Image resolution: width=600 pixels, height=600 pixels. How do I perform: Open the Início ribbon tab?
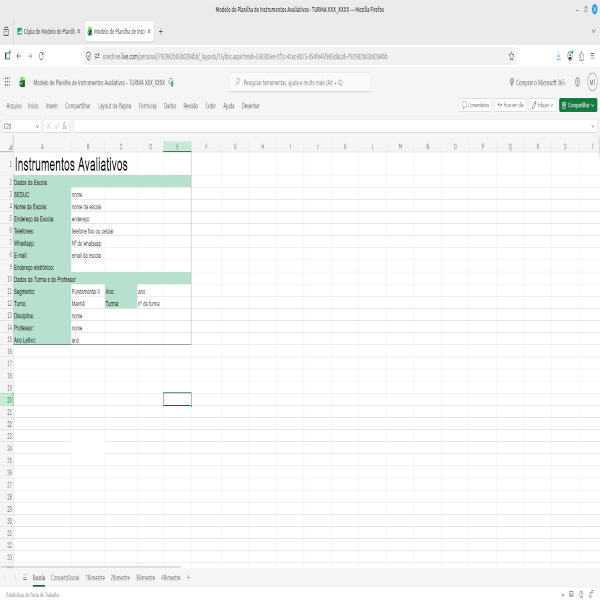point(33,106)
